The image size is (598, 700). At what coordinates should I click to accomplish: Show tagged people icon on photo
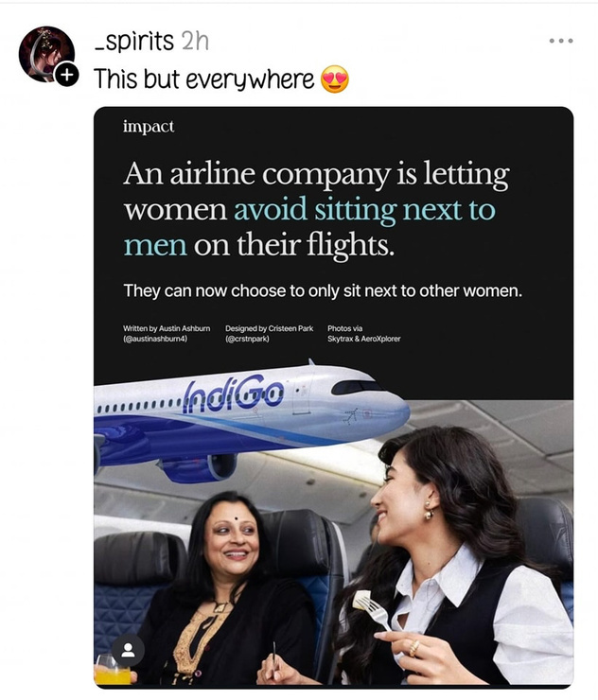[x=128, y=650]
